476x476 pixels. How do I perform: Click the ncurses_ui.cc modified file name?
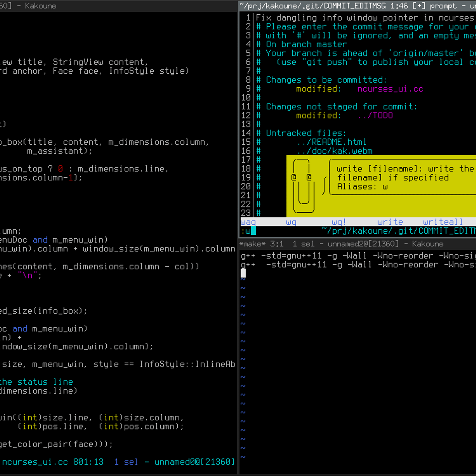click(x=390, y=89)
